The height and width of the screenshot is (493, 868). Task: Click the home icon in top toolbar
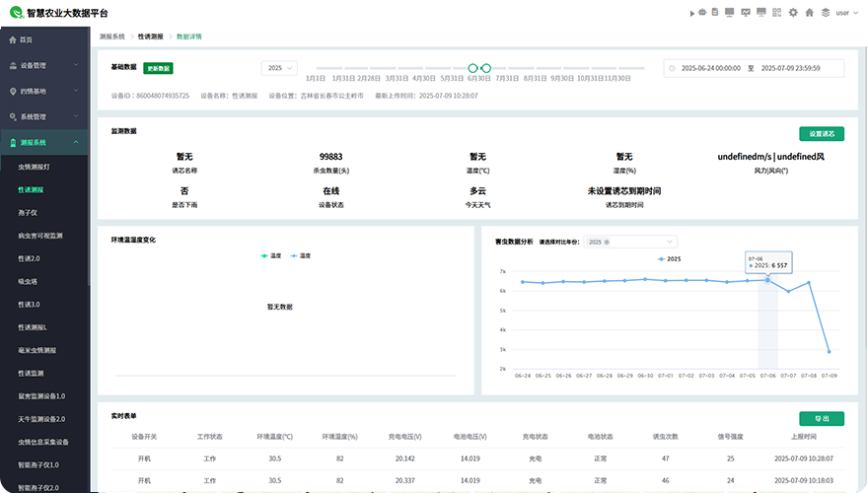point(809,13)
